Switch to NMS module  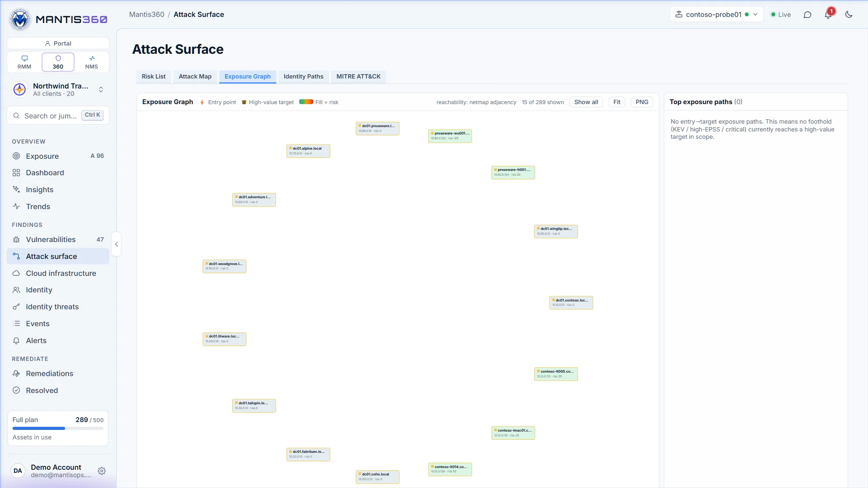click(x=92, y=62)
